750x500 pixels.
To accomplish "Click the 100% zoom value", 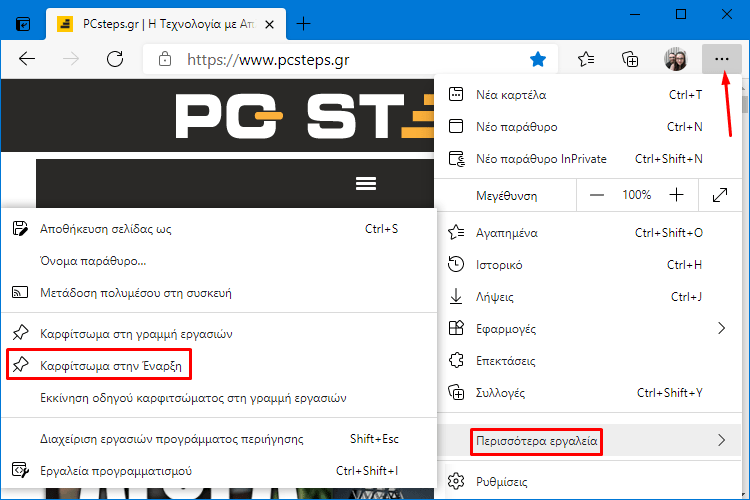I will tap(637, 195).
